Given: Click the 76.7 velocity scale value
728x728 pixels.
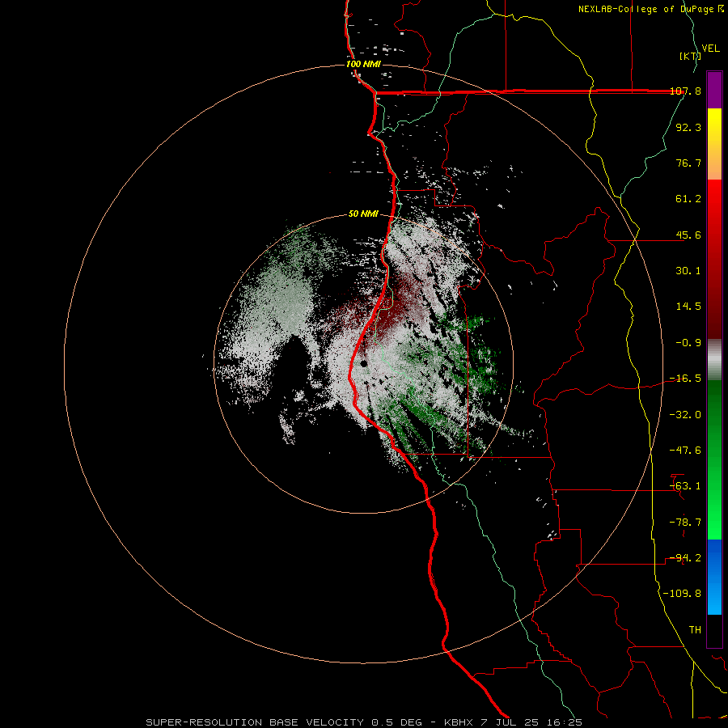Looking at the screenshot, I should coord(688,163).
